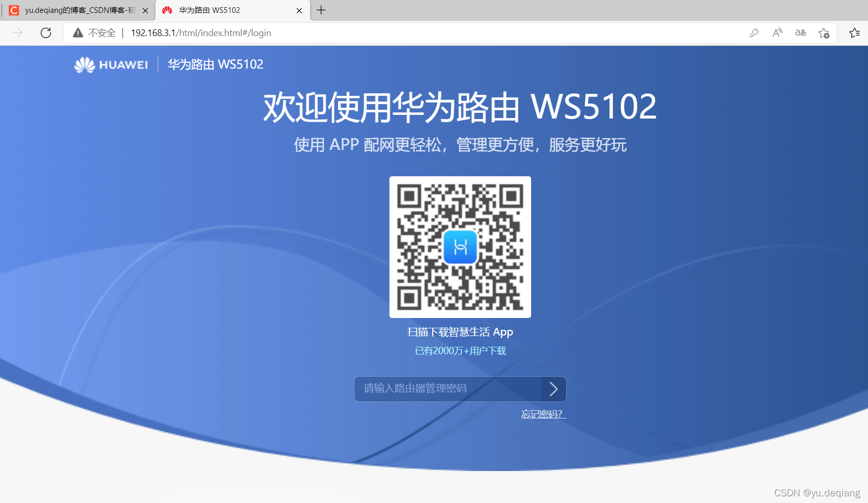This screenshot has width=868, height=503.
Task: Click the QR code for 智慧生活 App
Action: 460,247
